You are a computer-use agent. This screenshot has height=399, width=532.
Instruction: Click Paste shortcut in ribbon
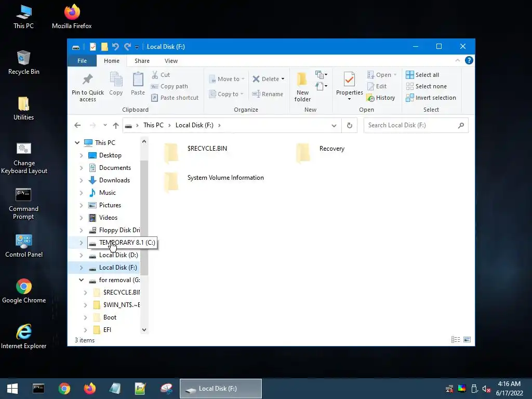tap(175, 98)
